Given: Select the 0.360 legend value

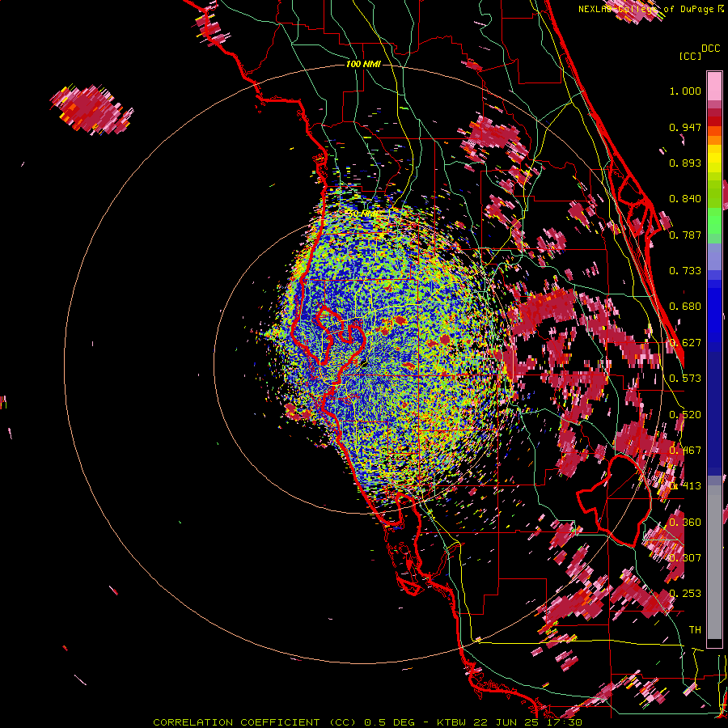Looking at the screenshot, I should (685, 523).
